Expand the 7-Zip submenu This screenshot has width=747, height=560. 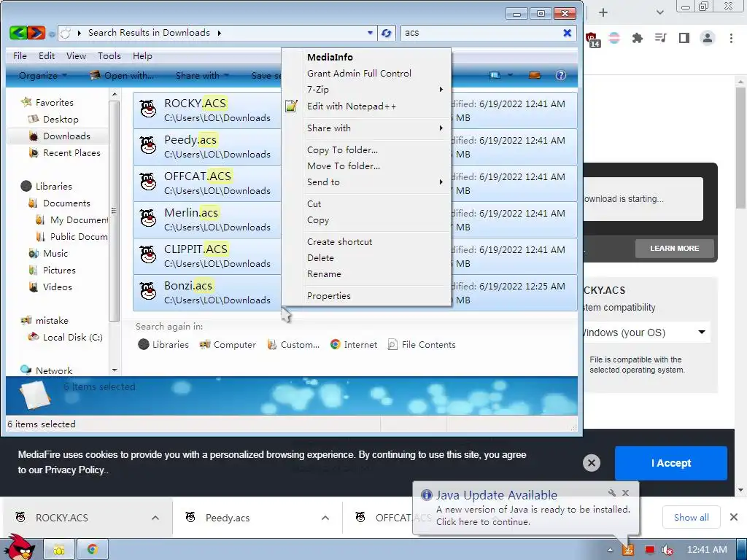pos(366,89)
